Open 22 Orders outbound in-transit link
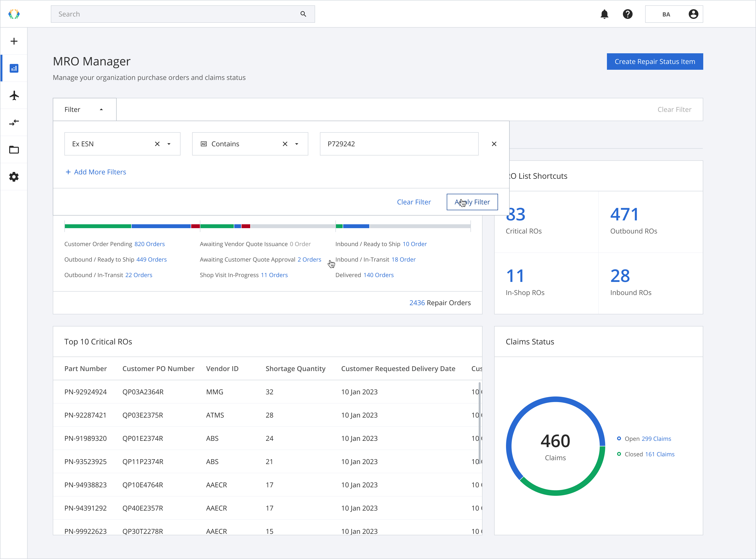 (x=139, y=275)
